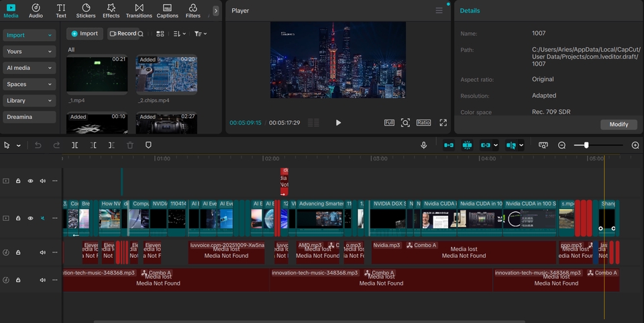644x323 pixels.
Task: Click the undo arrow icon
Action: (38, 145)
